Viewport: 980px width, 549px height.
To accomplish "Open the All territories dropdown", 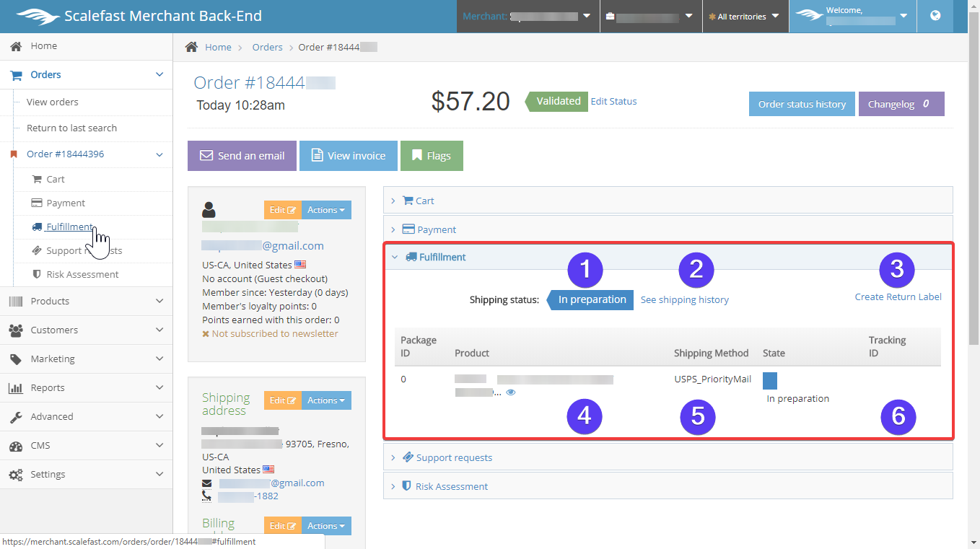I will coord(745,17).
